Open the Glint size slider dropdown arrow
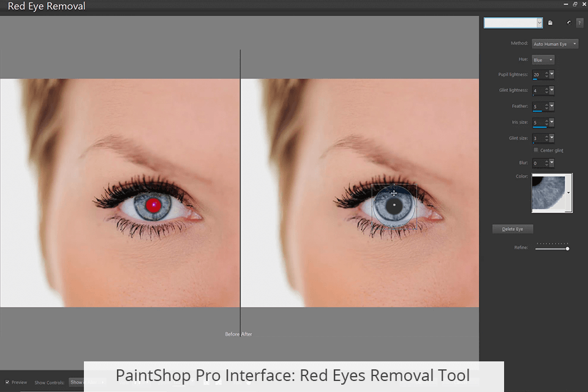Screen dimensions: 588x392 (552, 138)
